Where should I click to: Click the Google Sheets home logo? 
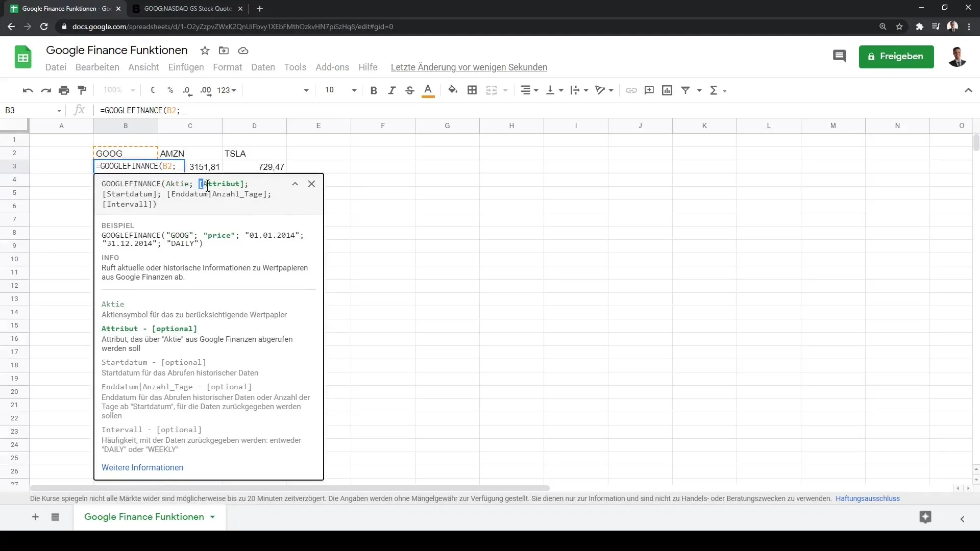(23, 57)
